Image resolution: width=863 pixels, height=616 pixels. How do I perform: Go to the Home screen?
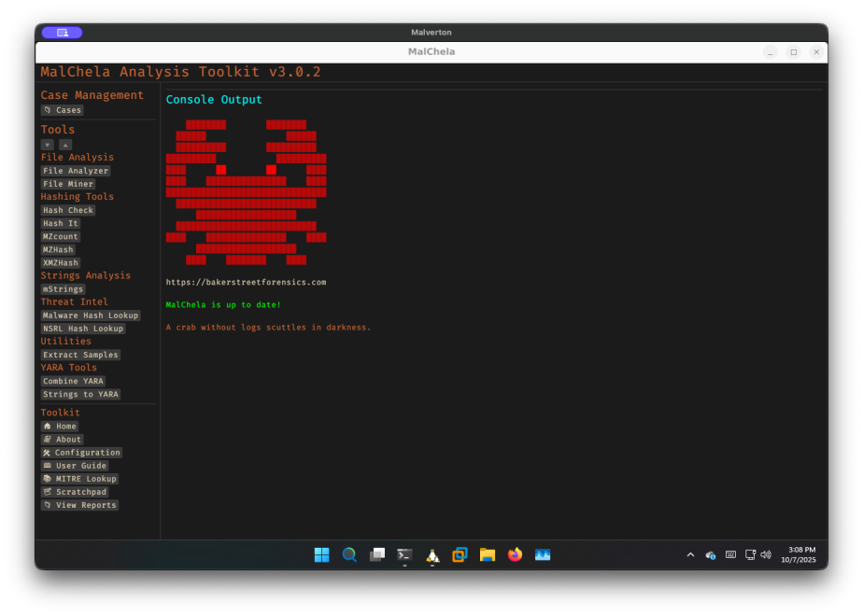point(60,427)
